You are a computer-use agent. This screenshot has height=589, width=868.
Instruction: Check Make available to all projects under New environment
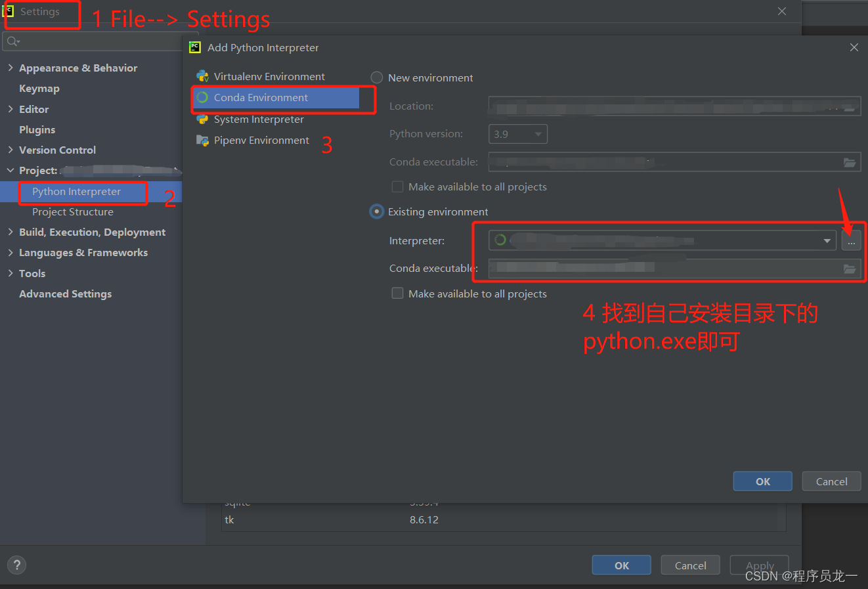397,186
